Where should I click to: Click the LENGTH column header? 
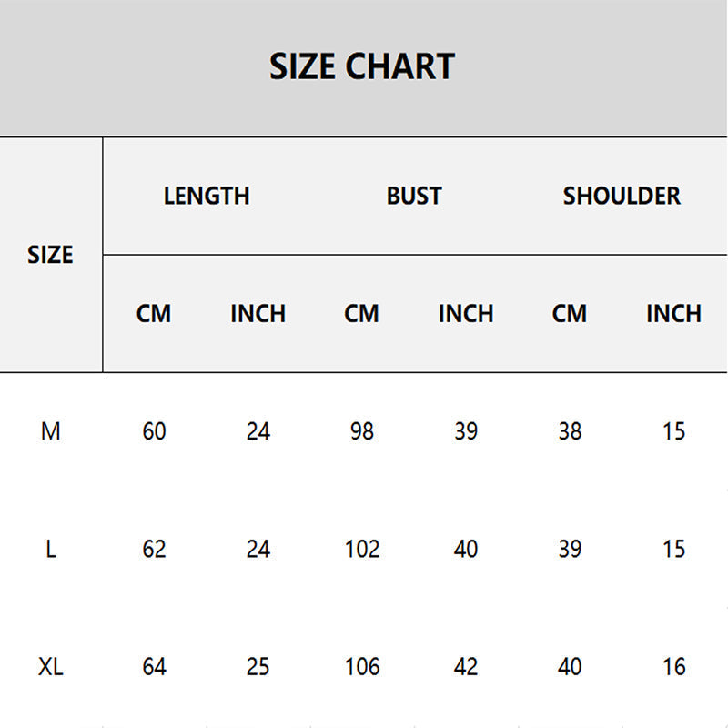point(207,196)
